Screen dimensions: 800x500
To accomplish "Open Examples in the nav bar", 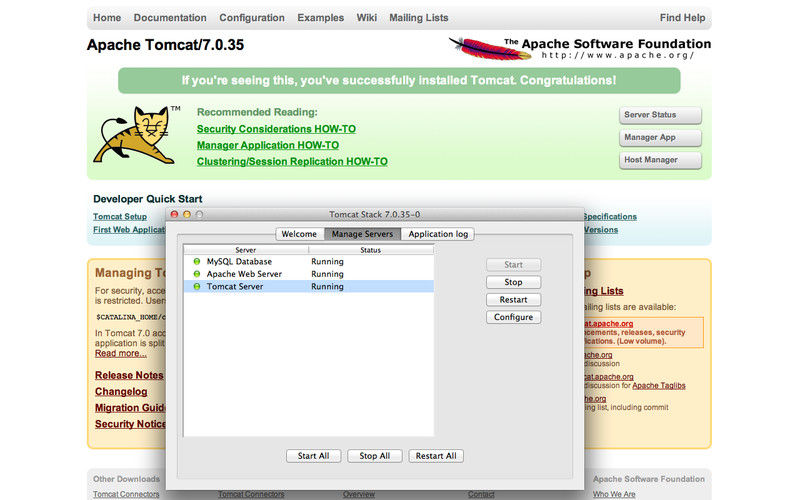I will click(320, 18).
